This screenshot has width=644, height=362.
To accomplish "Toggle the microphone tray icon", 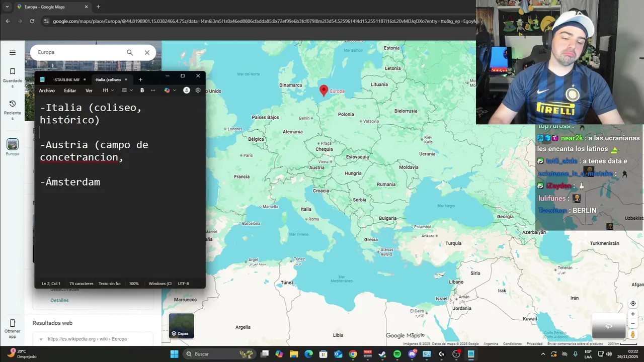I will tap(575, 354).
